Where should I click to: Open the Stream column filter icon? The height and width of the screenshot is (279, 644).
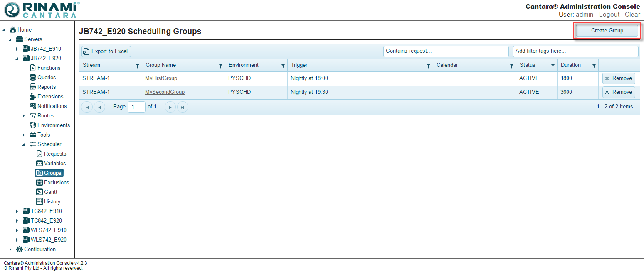[x=138, y=66]
